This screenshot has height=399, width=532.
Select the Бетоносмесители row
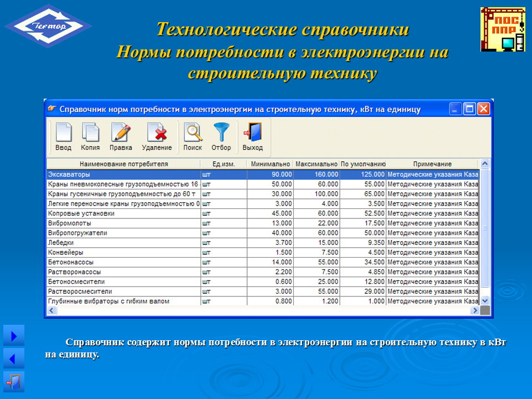point(263,282)
